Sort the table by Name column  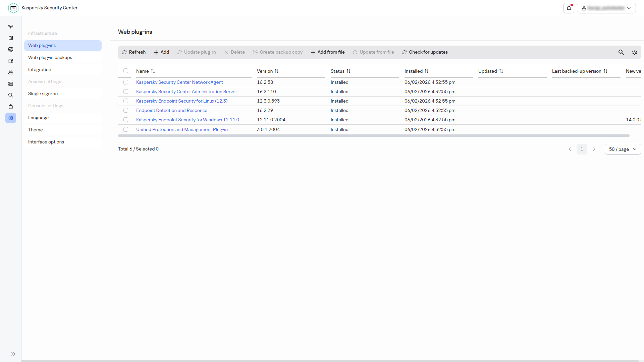(146, 71)
